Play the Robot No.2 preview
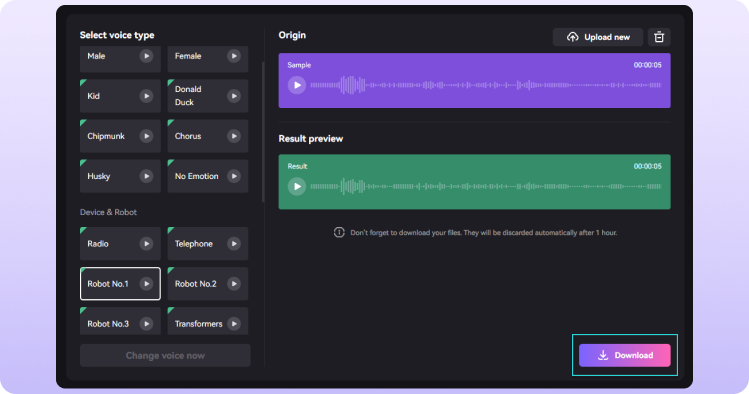 (234, 284)
